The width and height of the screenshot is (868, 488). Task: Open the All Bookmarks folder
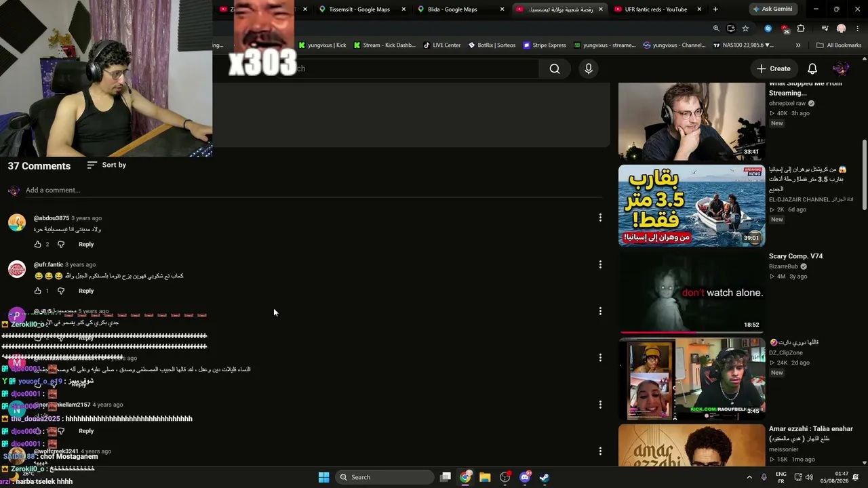coord(839,45)
